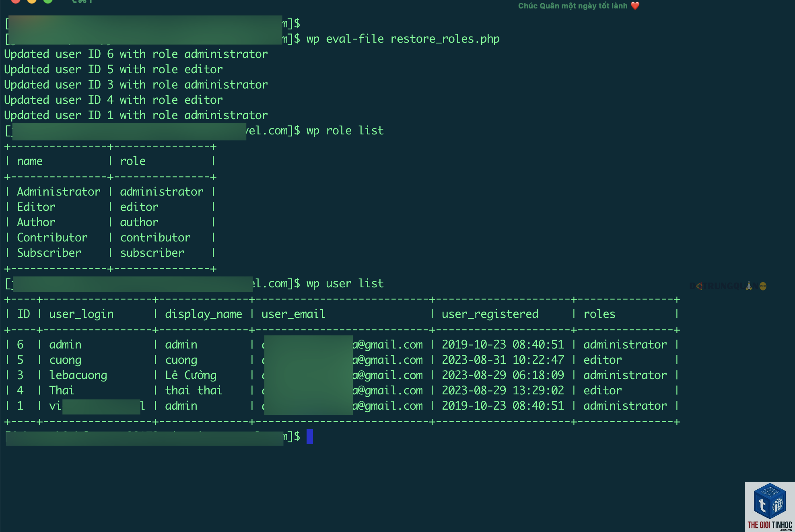Click the 'Editor' name cell in the role table

(x=36, y=207)
